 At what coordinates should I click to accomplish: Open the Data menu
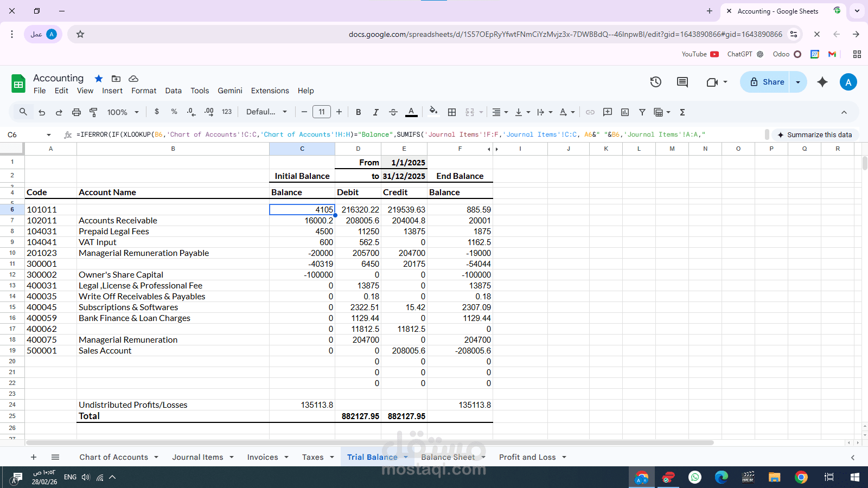point(174,91)
